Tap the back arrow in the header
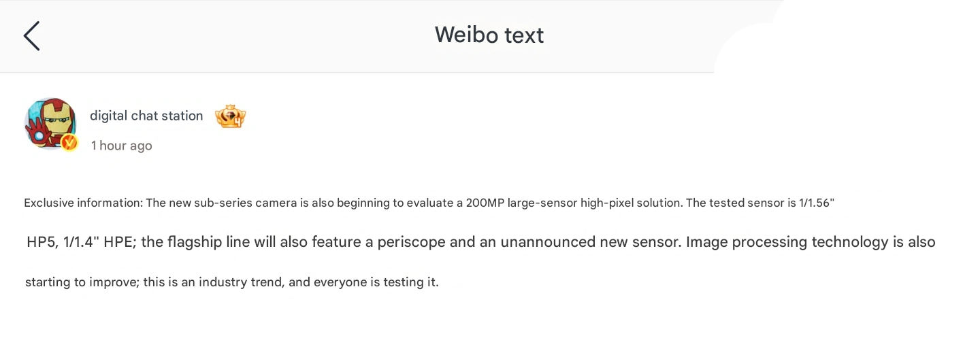Screen dimensions: 980x338 (x=31, y=35)
